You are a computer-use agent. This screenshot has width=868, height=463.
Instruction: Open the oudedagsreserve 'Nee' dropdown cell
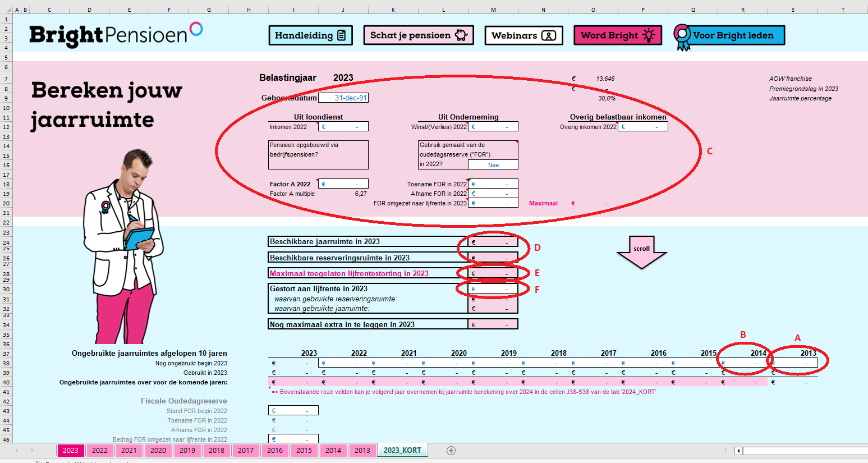coord(493,165)
